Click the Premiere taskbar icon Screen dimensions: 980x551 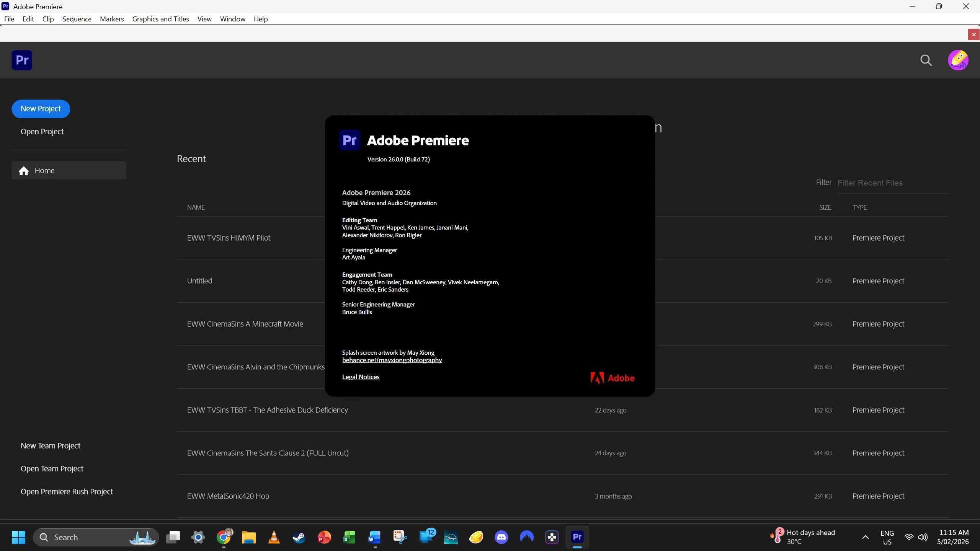[577, 537]
